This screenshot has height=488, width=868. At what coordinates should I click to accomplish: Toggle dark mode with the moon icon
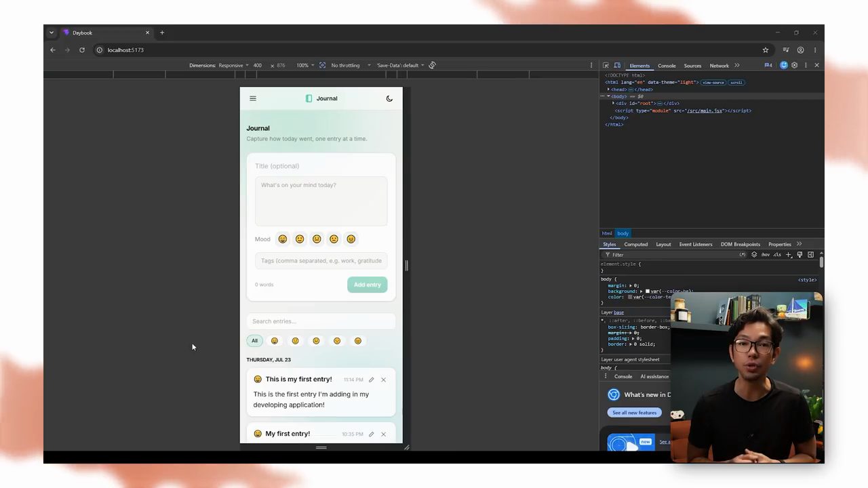point(389,98)
